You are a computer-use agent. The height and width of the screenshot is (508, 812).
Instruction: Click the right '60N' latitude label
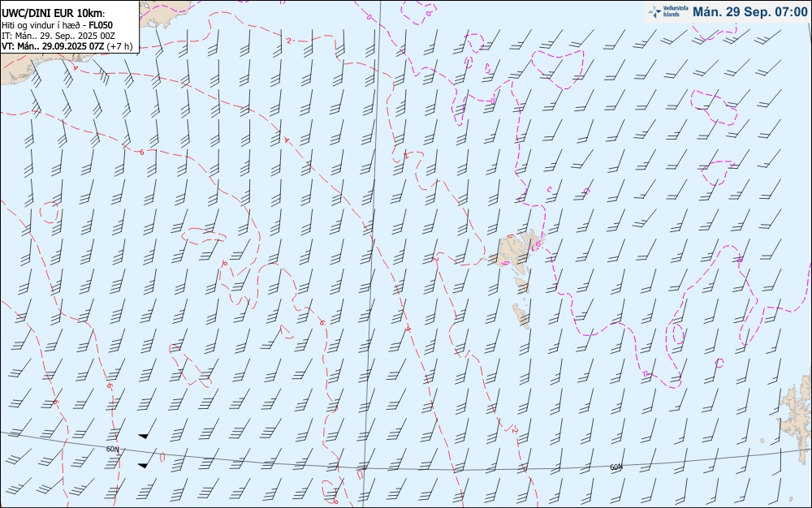616,467
